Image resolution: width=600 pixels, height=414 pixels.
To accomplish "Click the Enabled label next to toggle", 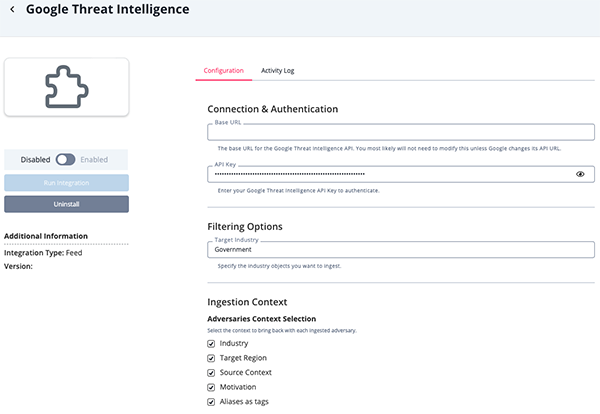I will point(94,160).
